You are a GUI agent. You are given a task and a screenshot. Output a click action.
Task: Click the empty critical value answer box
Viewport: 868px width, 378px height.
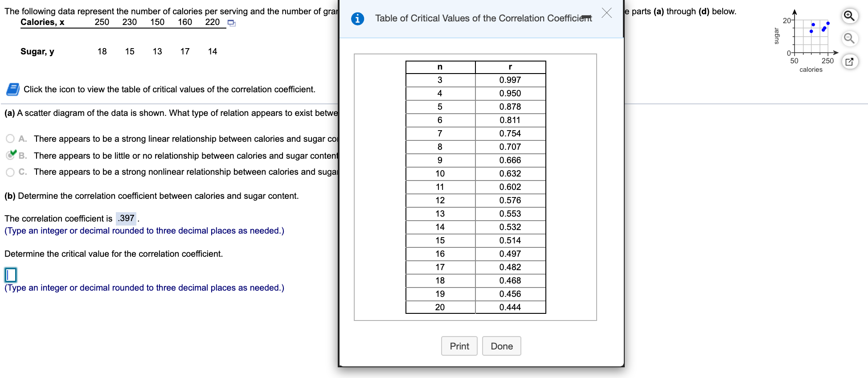pyautogui.click(x=11, y=275)
